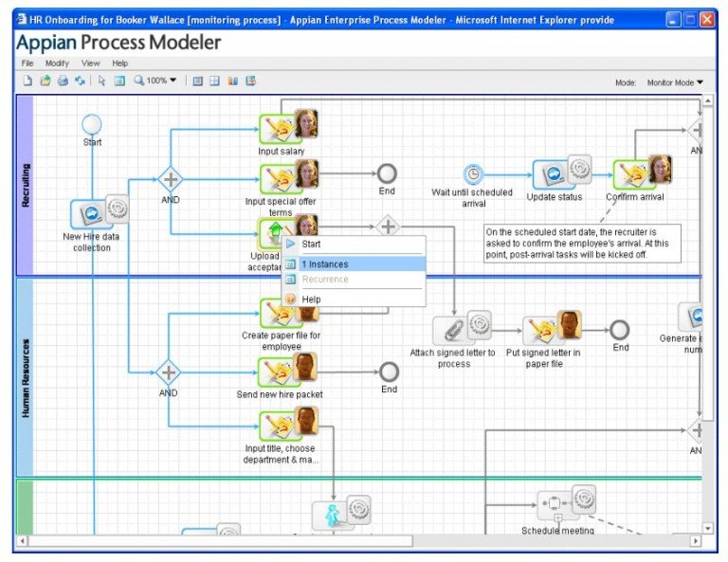Open the View menu

click(x=91, y=63)
